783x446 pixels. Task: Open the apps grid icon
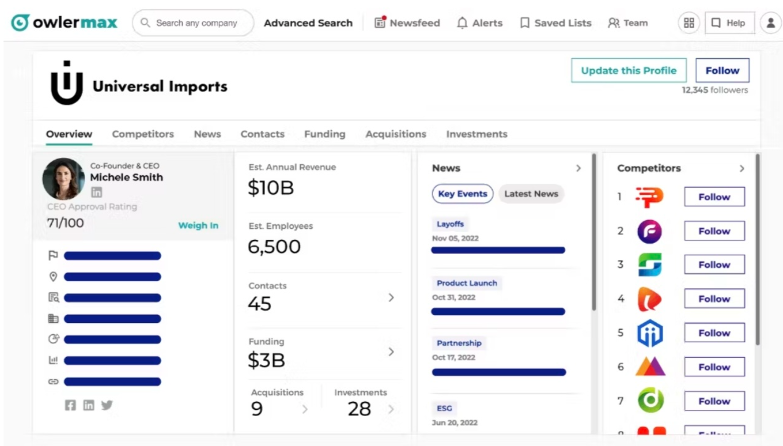click(x=689, y=23)
